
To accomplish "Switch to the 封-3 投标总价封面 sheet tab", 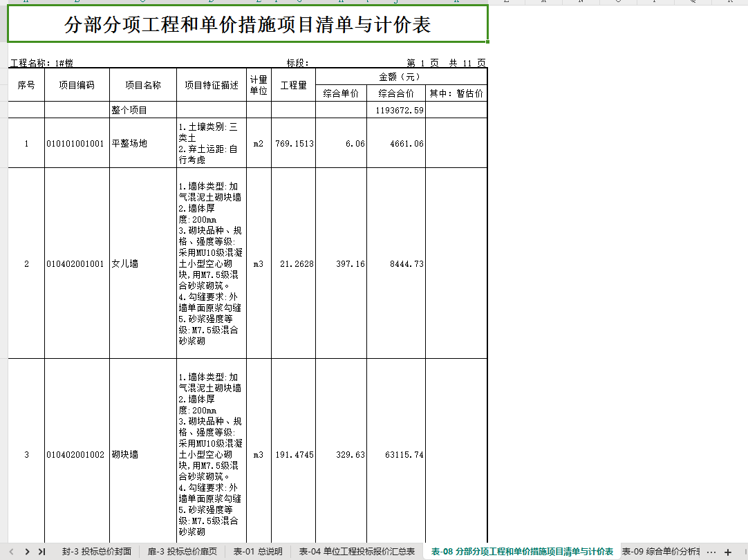I will coord(96,552).
